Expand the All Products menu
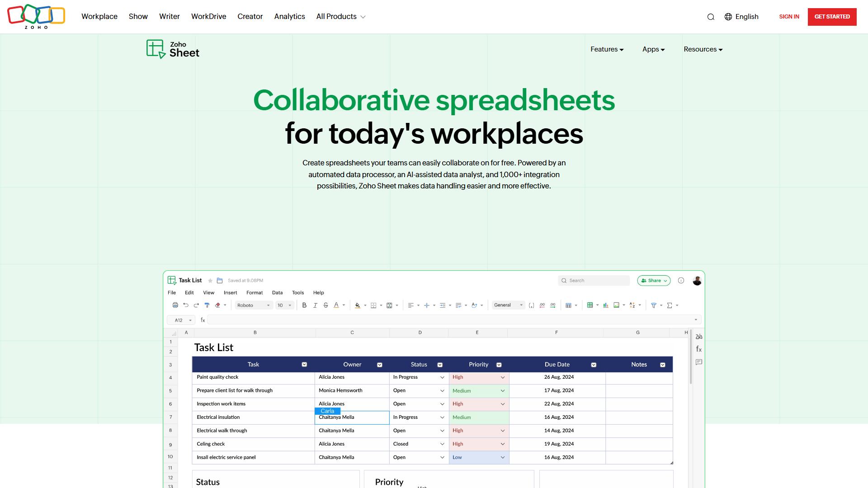This screenshot has width=868, height=488. (341, 17)
